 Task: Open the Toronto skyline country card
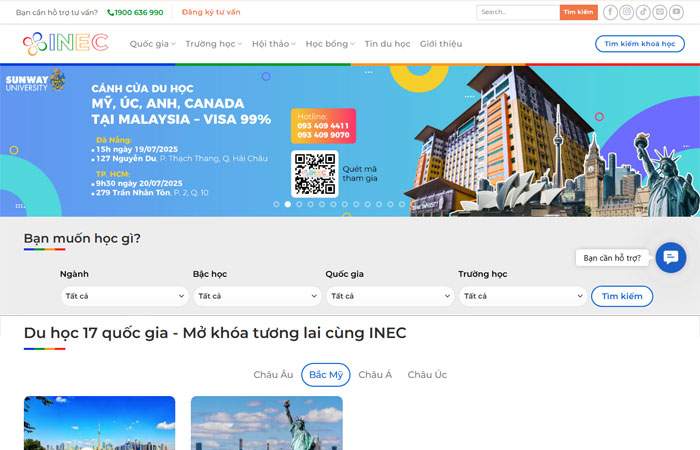[x=100, y=423]
